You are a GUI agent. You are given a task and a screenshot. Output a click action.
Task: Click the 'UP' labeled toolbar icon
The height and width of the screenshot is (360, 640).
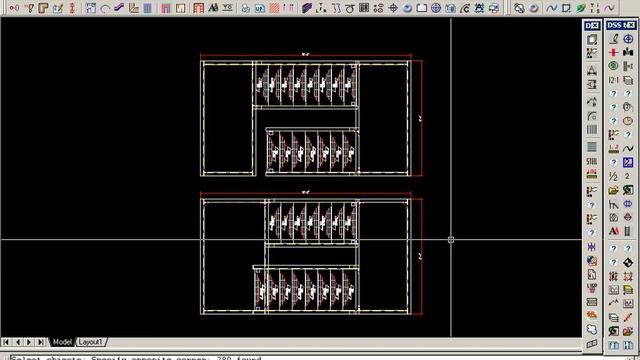pos(260,8)
